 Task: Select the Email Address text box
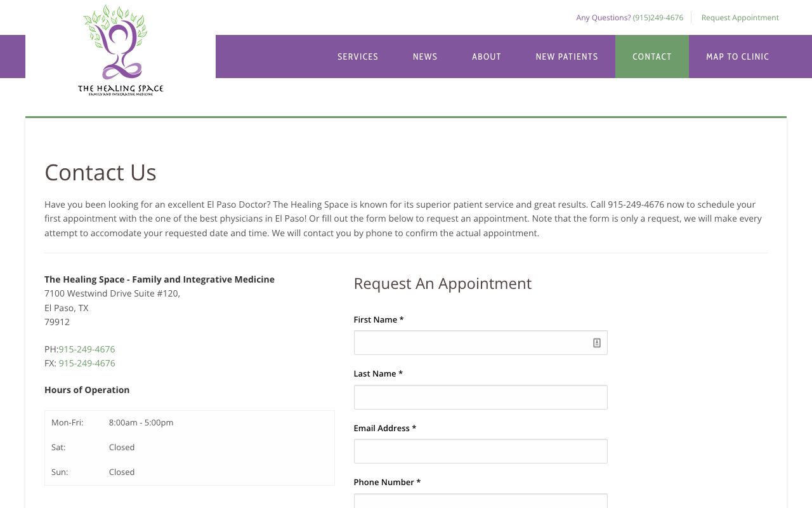click(480, 451)
